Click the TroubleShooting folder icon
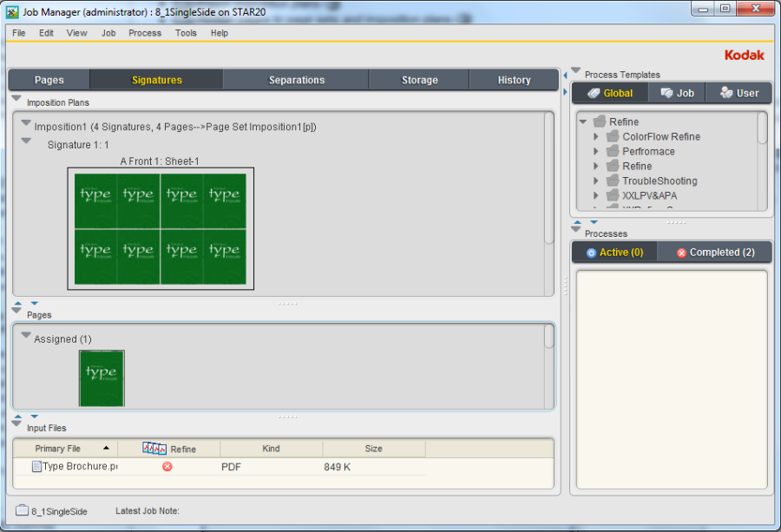Screen dimensions: 781x532 point(613,181)
